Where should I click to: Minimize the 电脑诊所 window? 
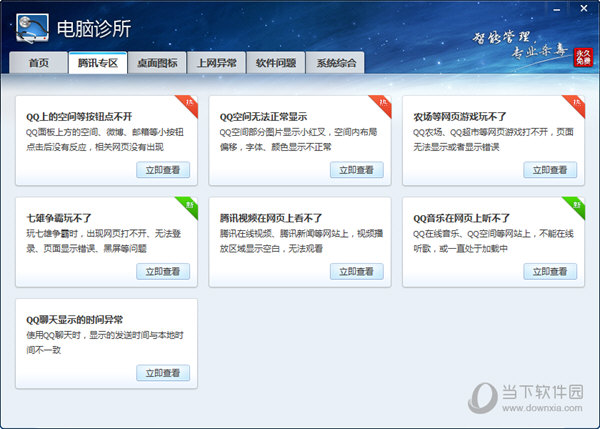(557, 9)
